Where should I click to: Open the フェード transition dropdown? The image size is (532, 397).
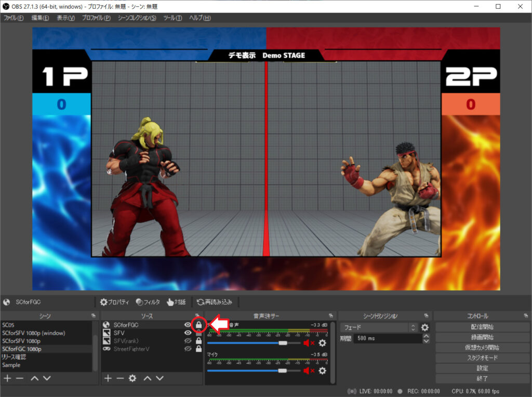[x=379, y=327]
